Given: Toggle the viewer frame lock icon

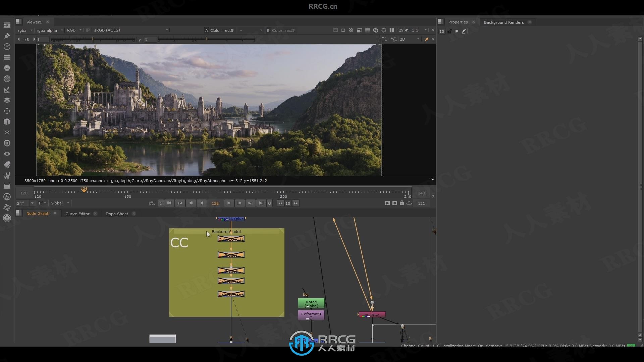Looking at the screenshot, I should click(402, 203).
